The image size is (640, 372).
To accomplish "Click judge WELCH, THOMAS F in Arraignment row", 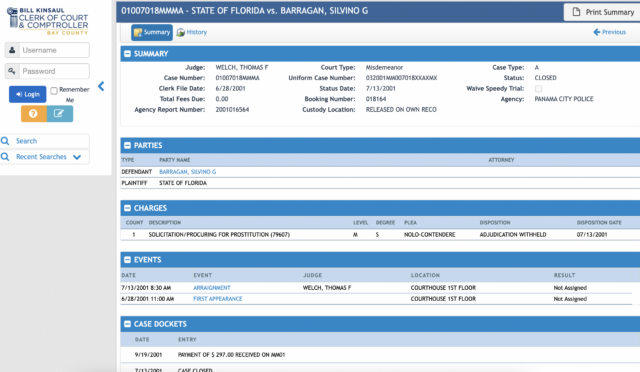I will (327, 288).
